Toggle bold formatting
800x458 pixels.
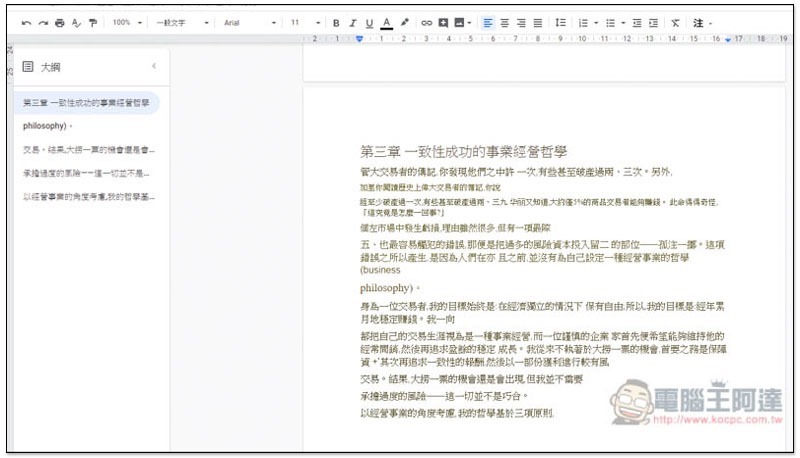pos(337,22)
